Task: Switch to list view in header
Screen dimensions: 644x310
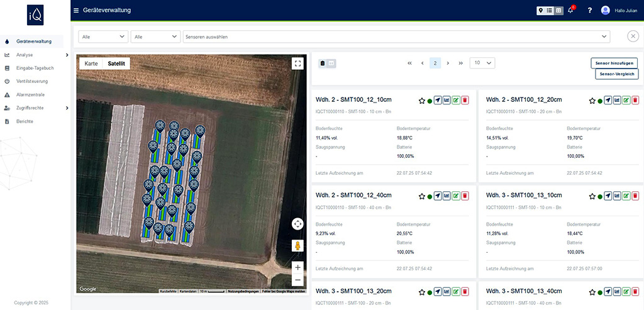Action: point(550,11)
